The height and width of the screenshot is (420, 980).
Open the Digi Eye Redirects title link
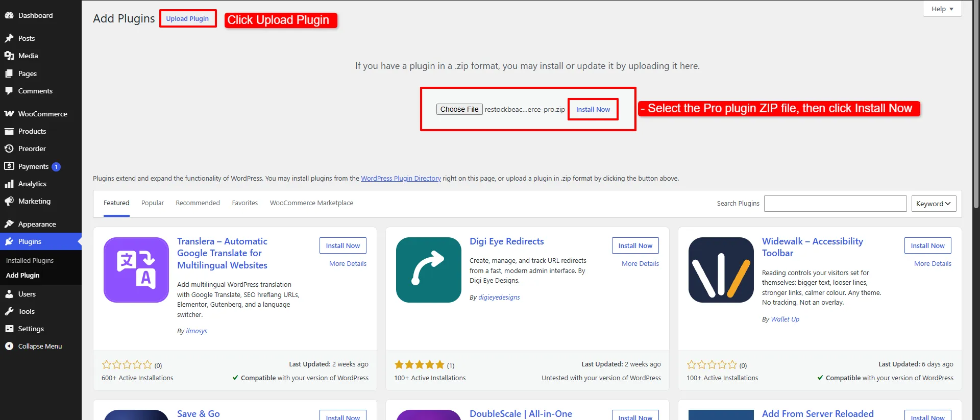(x=507, y=241)
